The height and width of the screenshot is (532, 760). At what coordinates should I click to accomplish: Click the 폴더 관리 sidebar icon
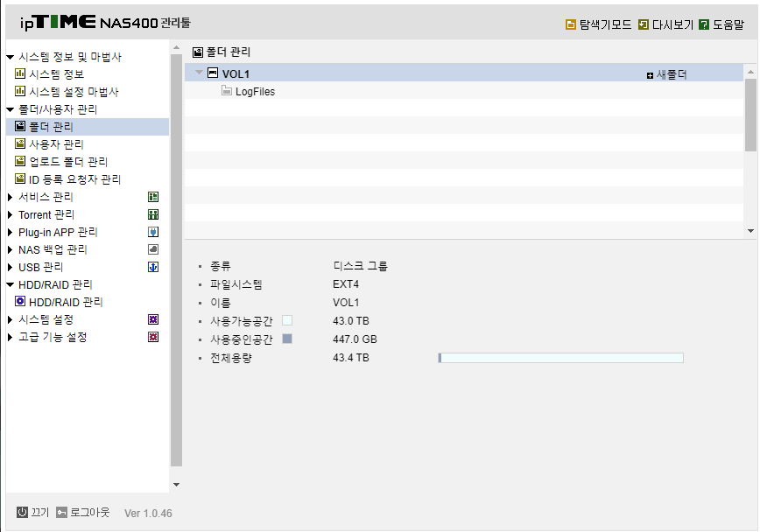(x=20, y=127)
